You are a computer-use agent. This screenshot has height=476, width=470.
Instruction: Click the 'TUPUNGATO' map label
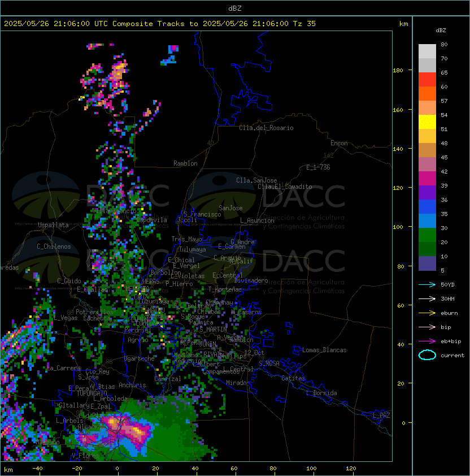pos(92,393)
